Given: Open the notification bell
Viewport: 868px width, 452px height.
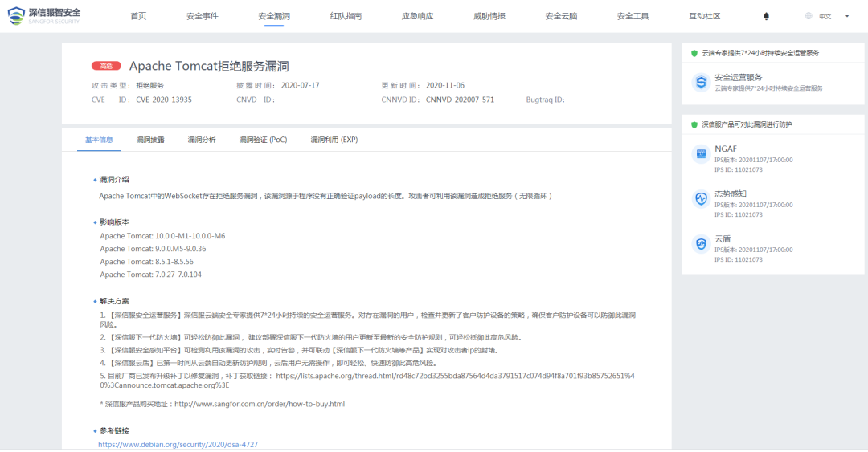Looking at the screenshot, I should (766, 16).
